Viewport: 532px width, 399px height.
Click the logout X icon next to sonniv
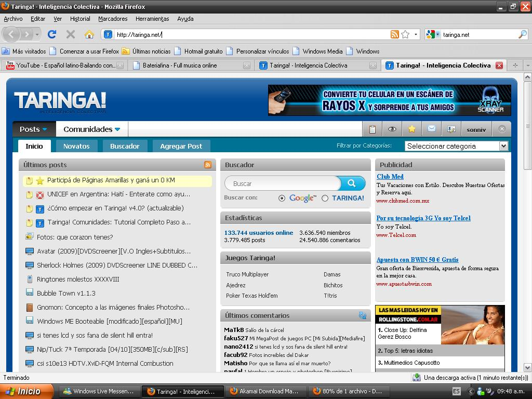point(502,129)
